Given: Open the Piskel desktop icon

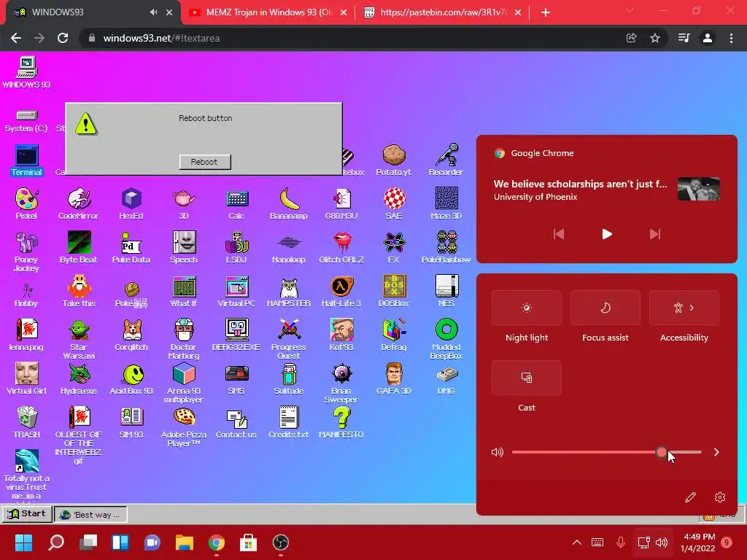Looking at the screenshot, I should (26, 203).
